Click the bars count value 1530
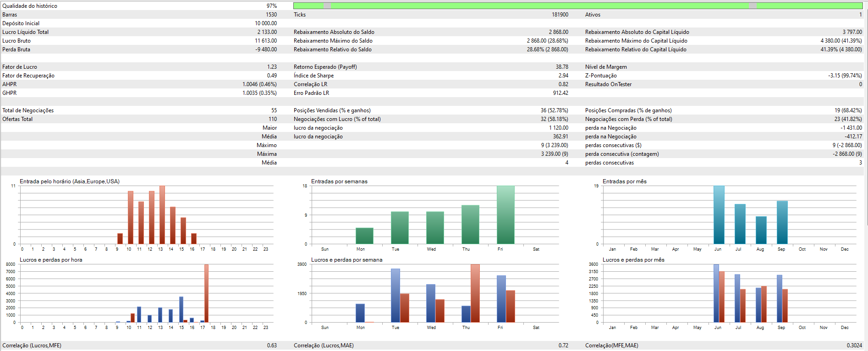The height and width of the screenshot is (351, 868). click(271, 15)
